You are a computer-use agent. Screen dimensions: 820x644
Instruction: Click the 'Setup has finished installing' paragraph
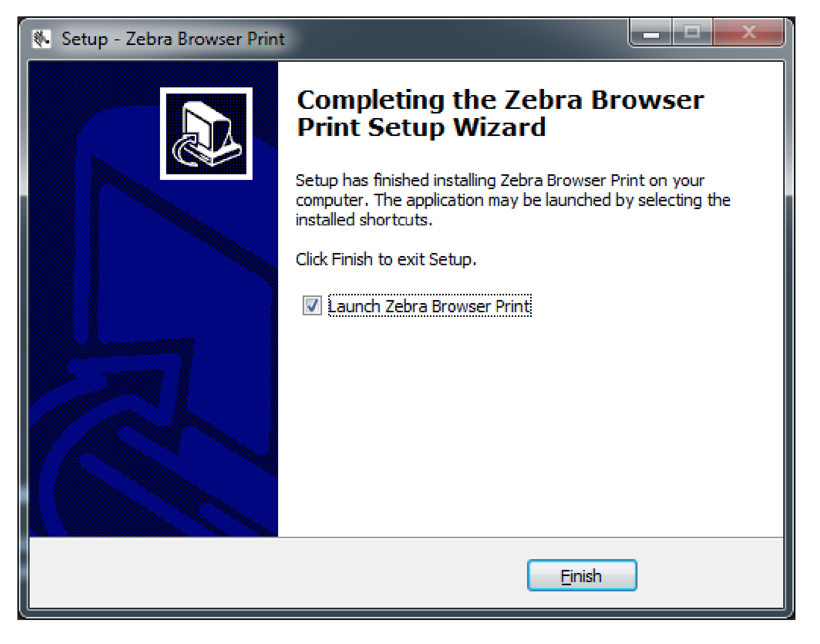pyautogui.click(x=513, y=199)
